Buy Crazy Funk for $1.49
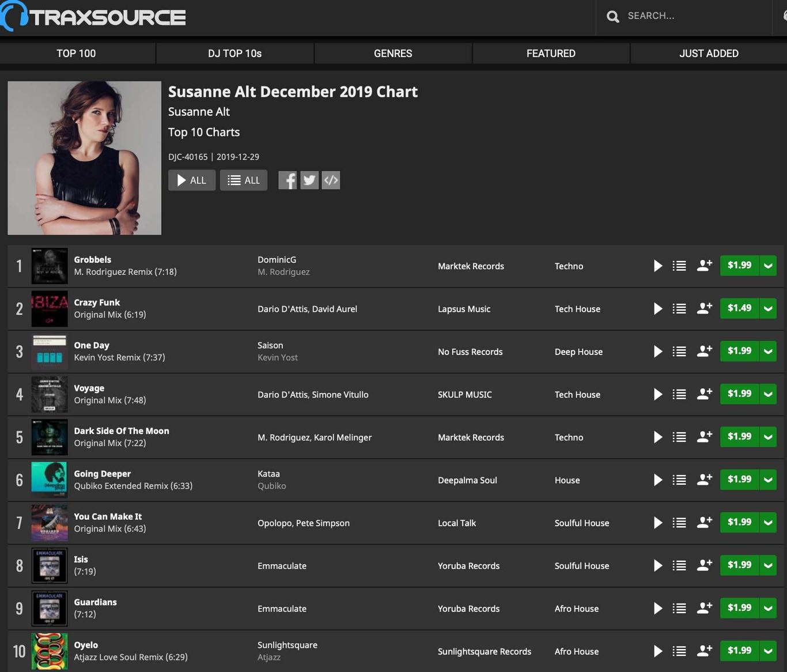Screen dimensions: 787x672 (x=739, y=308)
